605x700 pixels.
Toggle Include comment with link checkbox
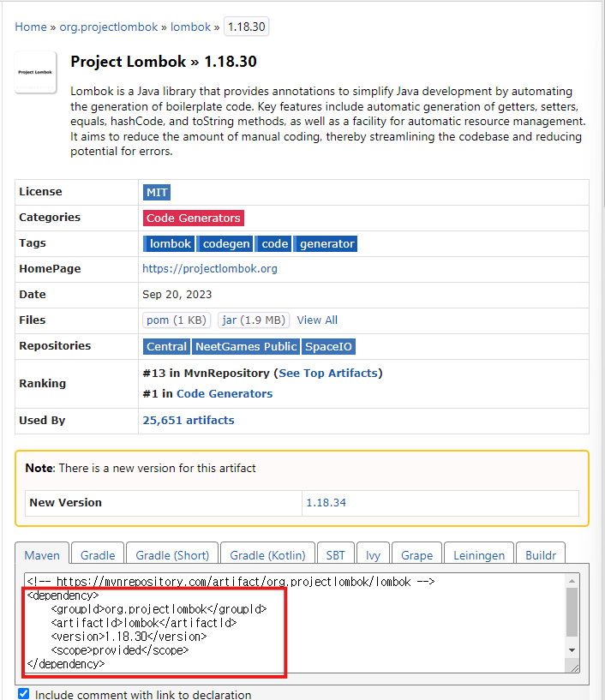click(x=24, y=693)
